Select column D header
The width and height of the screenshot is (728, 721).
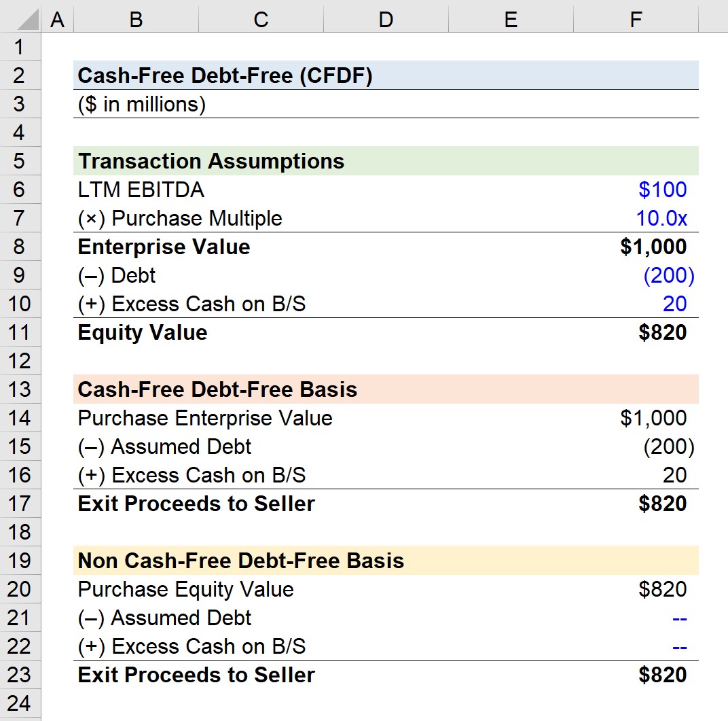[x=386, y=19]
